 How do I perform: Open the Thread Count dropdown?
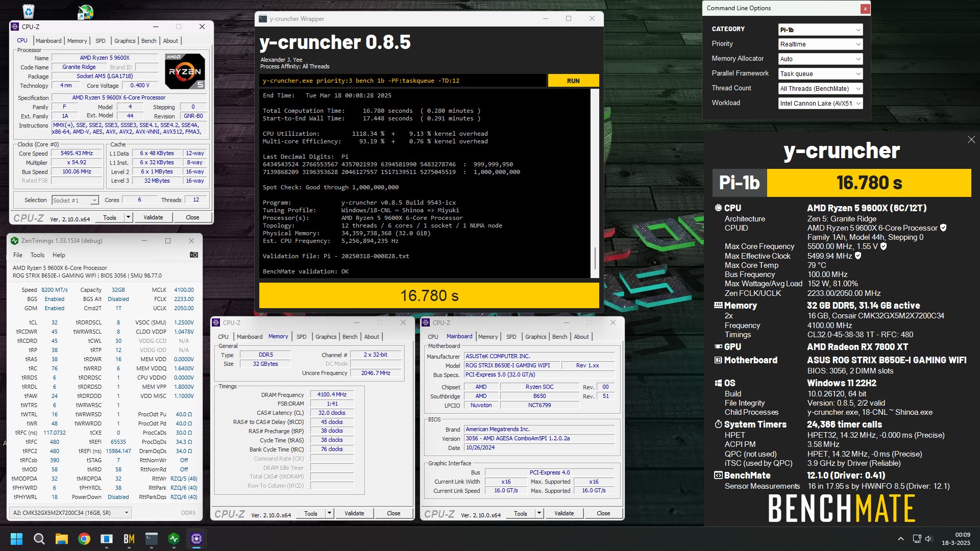point(820,89)
